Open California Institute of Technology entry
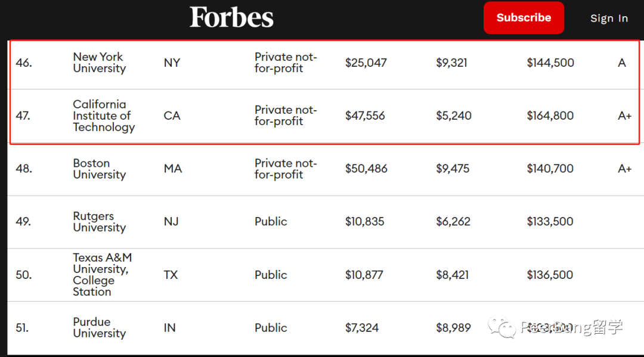 tap(104, 116)
